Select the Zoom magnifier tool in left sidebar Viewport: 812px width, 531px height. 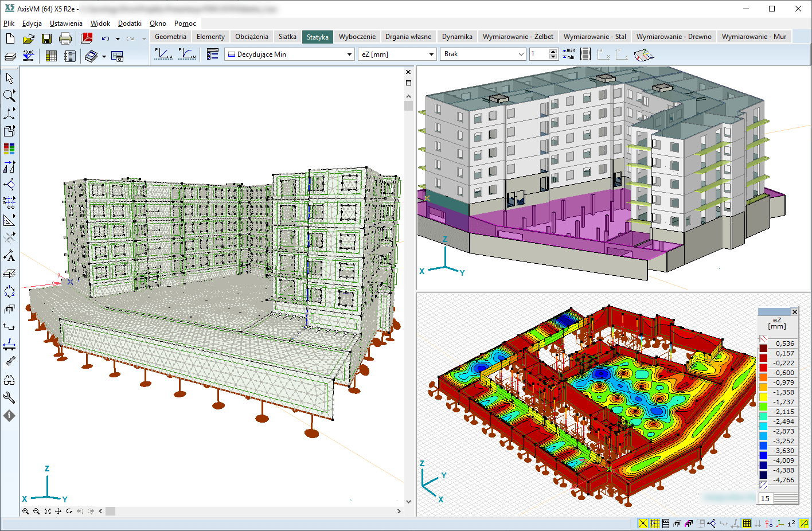[9, 95]
